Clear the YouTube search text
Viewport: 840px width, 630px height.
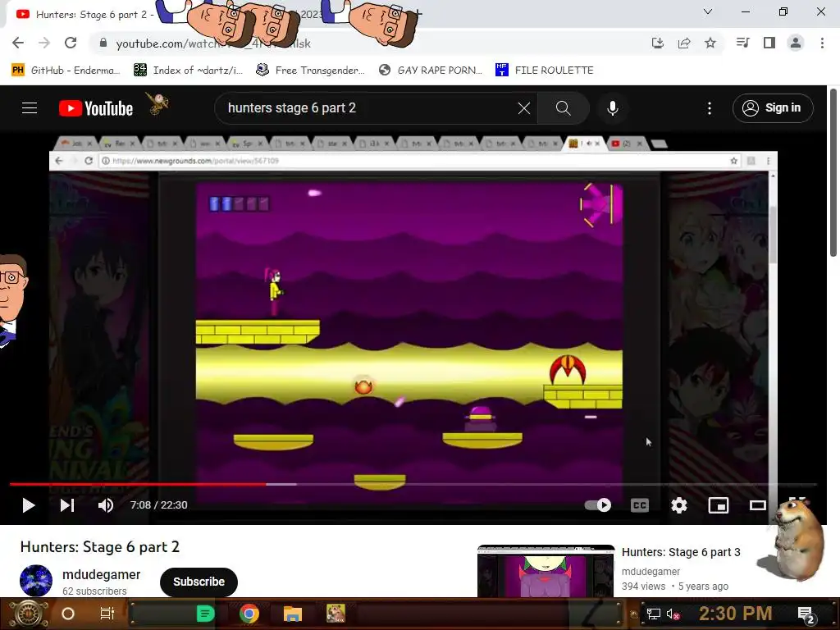524,108
